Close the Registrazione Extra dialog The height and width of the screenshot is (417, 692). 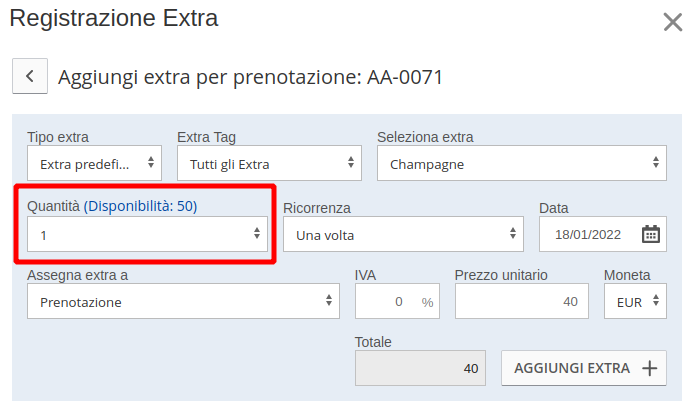coord(673,22)
